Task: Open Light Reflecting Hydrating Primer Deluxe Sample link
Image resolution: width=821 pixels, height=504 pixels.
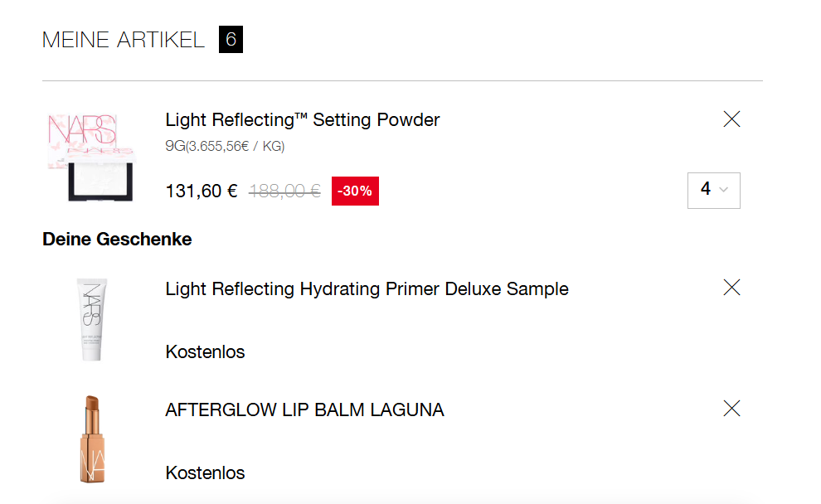Action: coord(367,289)
